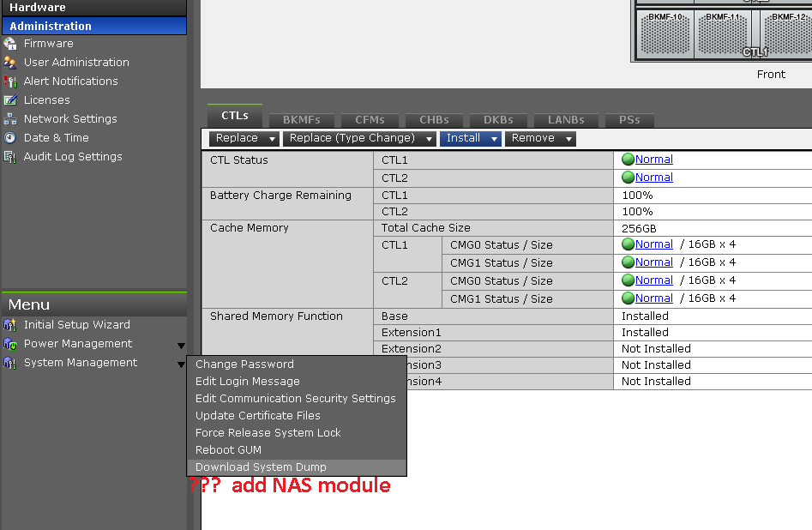812x530 pixels.
Task: Select Download System Dump
Action: 297,467
